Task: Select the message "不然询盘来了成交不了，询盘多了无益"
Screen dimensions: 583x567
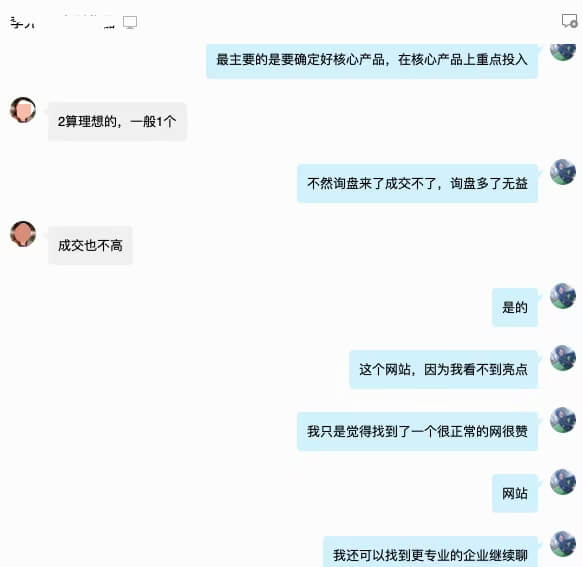Action: click(417, 184)
